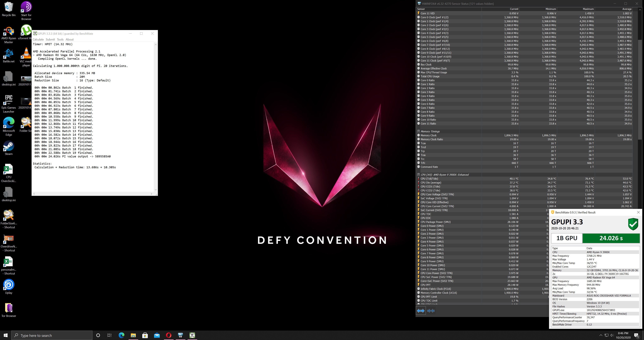Image resolution: width=644 pixels, height=340 pixels.
Task: Open Recycle Bin on desktop
Action: [x=9, y=9]
